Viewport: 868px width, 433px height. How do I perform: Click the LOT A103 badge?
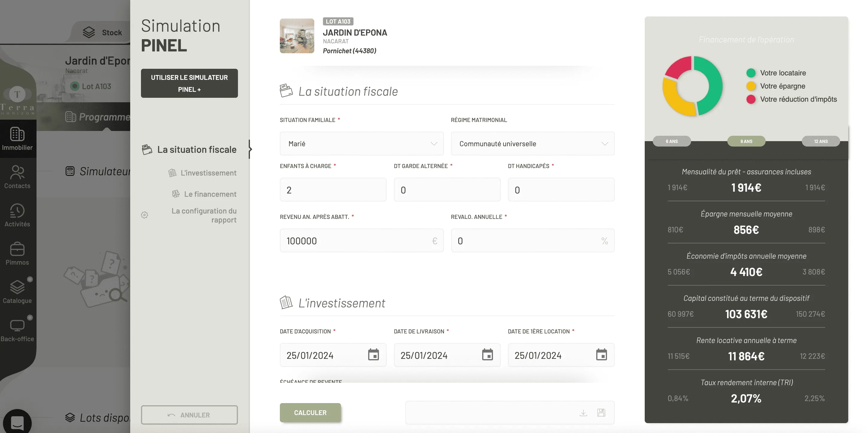pyautogui.click(x=338, y=22)
